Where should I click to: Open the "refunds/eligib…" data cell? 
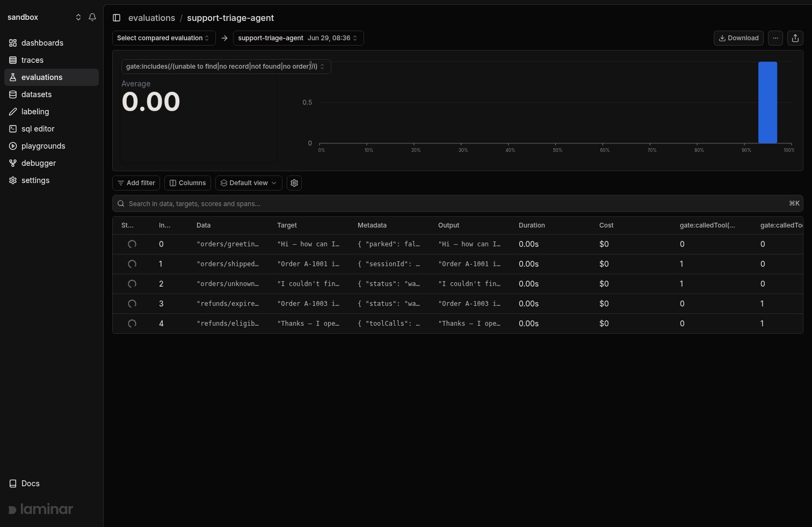click(x=228, y=324)
